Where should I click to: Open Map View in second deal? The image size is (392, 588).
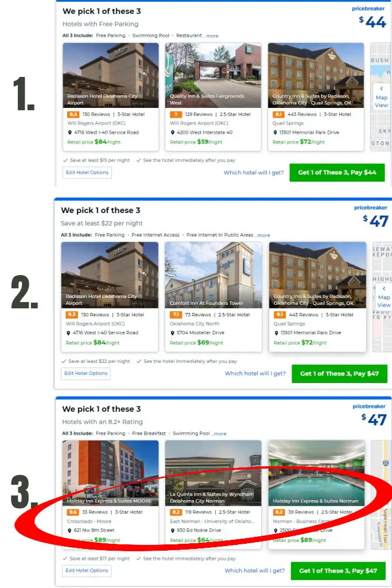384,301
